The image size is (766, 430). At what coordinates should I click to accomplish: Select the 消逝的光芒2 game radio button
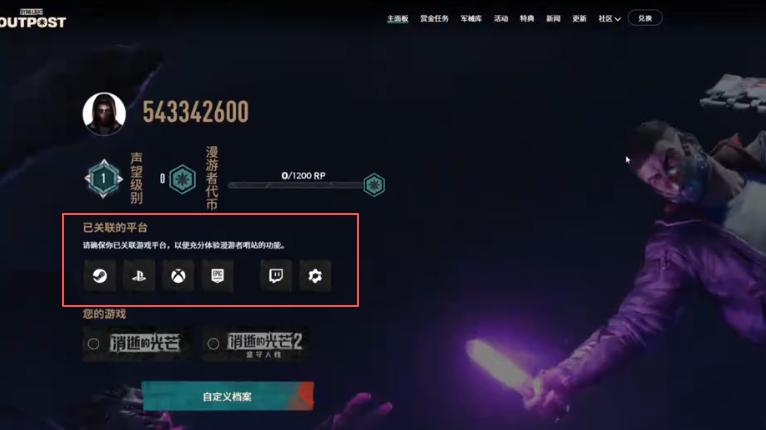tap(213, 344)
